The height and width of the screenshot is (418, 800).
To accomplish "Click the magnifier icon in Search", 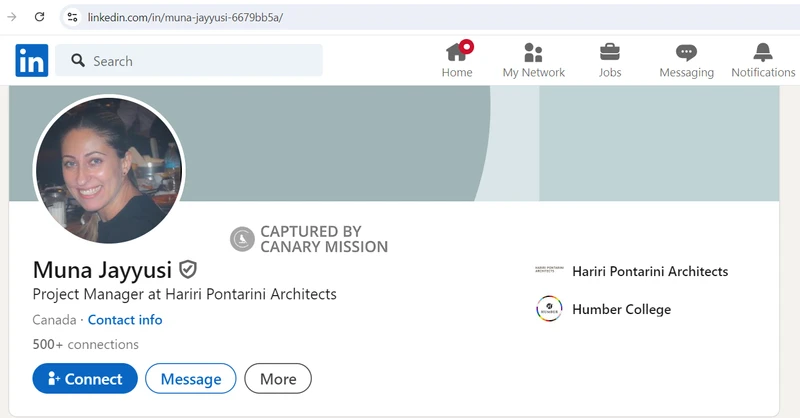I will (x=78, y=61).
